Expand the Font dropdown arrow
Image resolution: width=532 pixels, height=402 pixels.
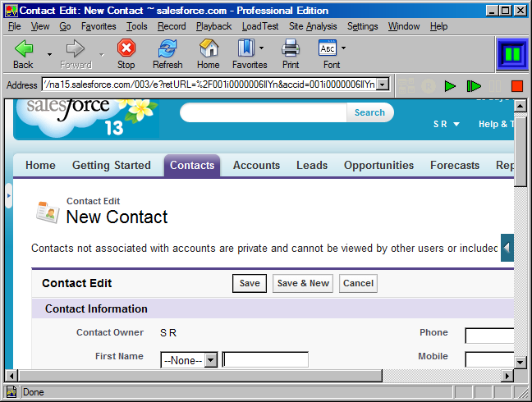point(343,48)
